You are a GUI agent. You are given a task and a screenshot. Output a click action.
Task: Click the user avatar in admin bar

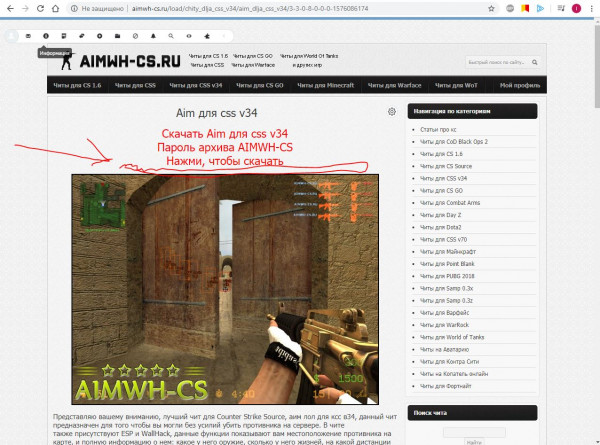pyautogui.click(x=11, y=36)
